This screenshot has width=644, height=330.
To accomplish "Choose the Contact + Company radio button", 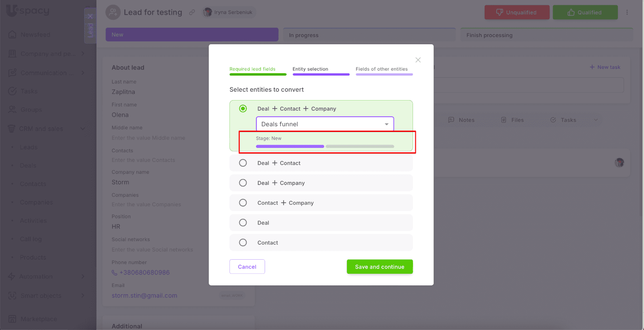I will click(x=243, y=203).
